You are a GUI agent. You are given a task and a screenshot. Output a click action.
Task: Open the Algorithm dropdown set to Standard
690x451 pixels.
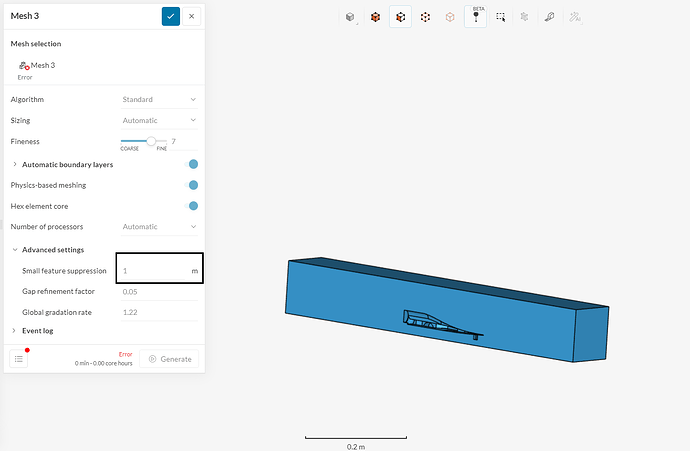pos(159,99)
